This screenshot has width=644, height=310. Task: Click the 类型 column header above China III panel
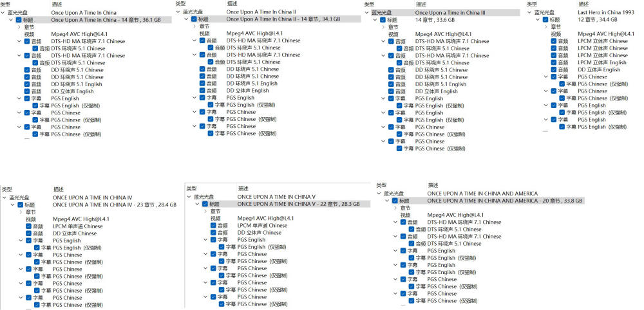point(369,5)
